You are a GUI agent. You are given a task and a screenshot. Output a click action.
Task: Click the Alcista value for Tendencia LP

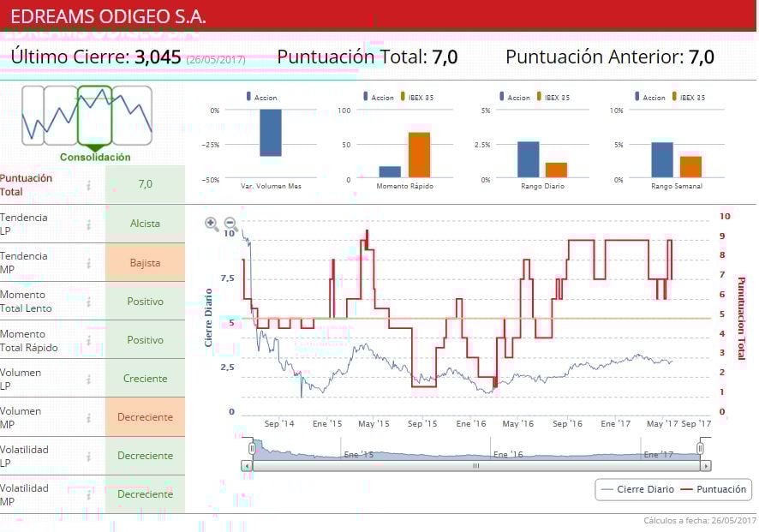(146, 224)
